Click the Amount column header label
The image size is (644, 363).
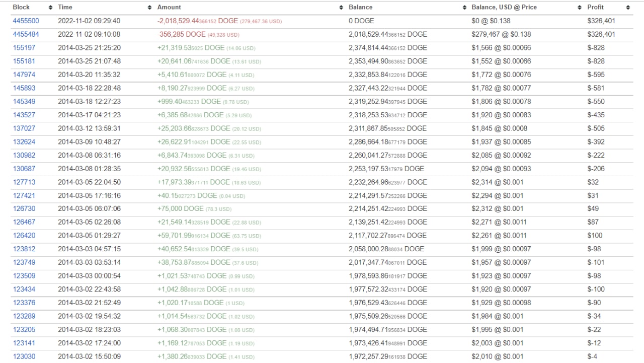169,8
